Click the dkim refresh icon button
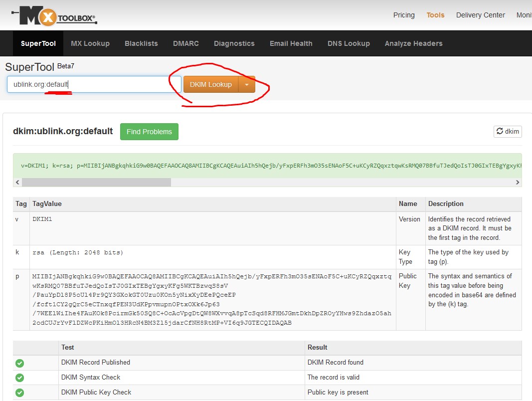This screenshot has height=401, width=532. point(508,131)
